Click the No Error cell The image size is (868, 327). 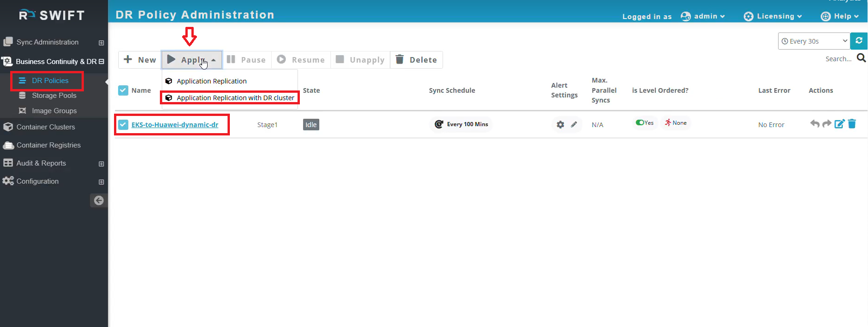(771, 125)
